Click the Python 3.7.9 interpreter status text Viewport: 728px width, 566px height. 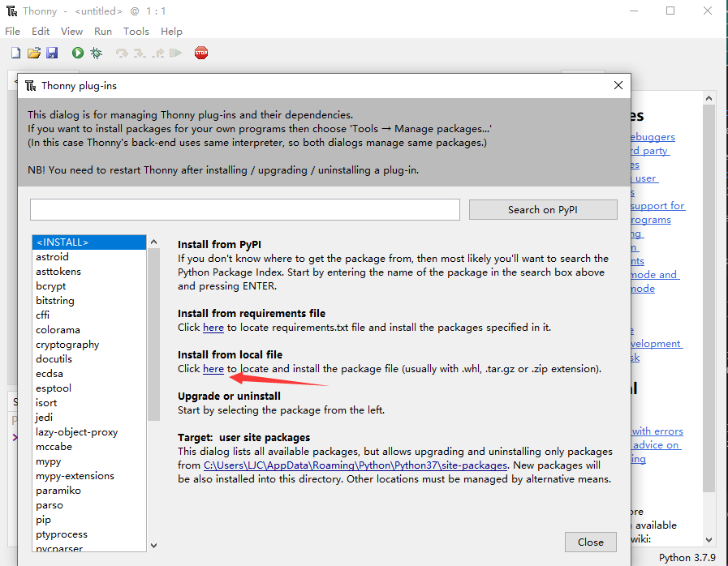click(687, 558)
